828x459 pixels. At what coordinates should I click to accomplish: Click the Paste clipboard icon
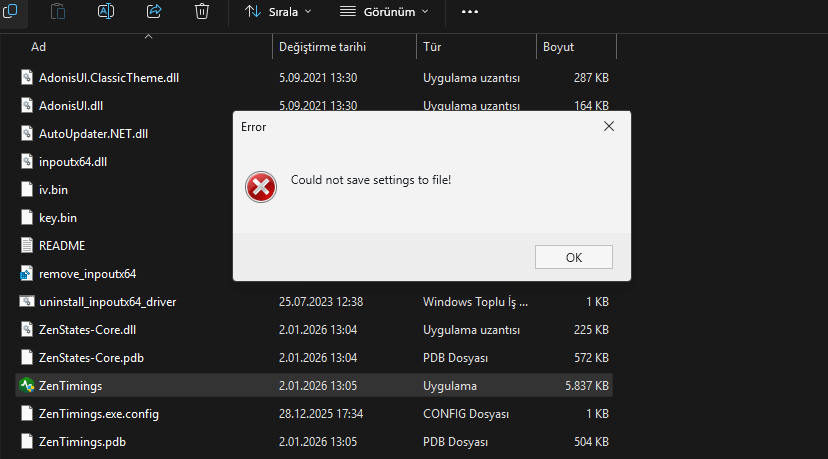[x=58, y=11]
